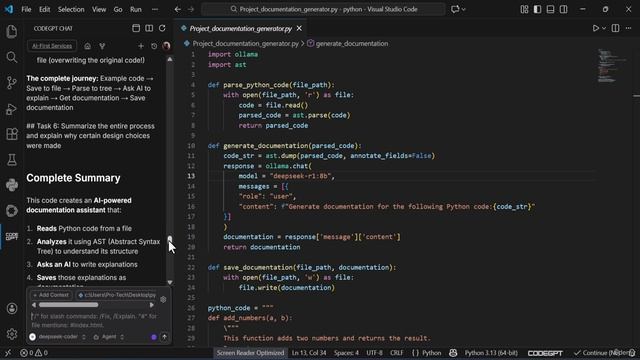Select the Project_documentation_generator.py tab
The height and width of the screenshot is (360, 640).
click(x=240, y=28)
